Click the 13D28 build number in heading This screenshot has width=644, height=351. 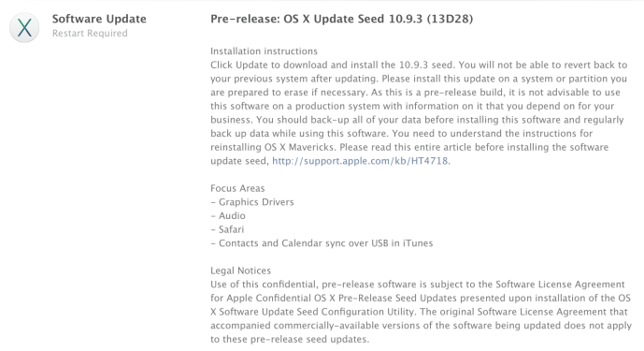pos(450,19)
